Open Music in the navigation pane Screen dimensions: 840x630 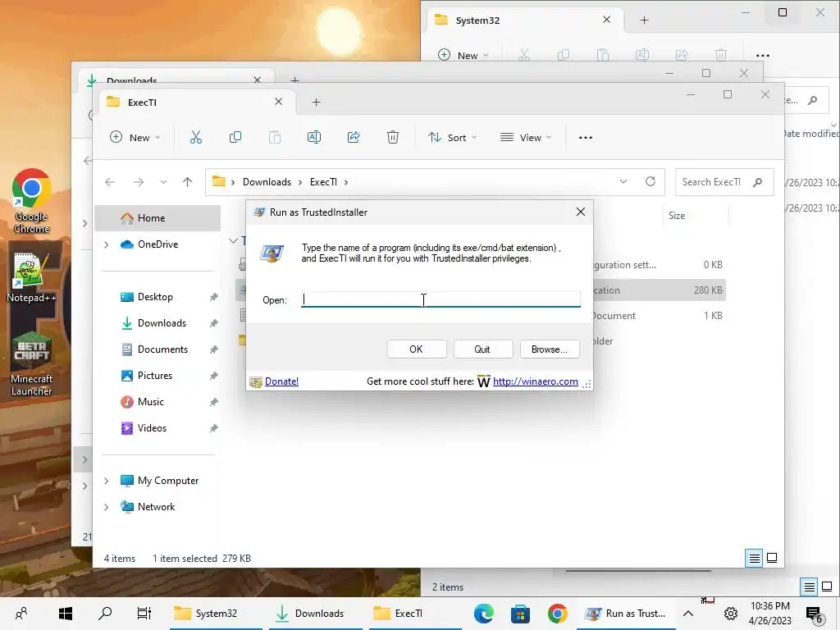(x=150, y=402)
